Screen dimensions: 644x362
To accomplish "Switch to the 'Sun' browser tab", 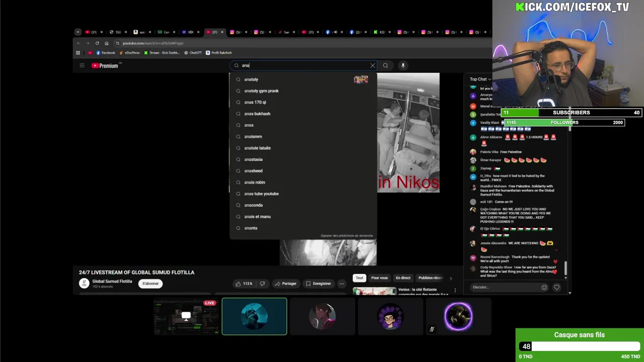I will 287,32.
